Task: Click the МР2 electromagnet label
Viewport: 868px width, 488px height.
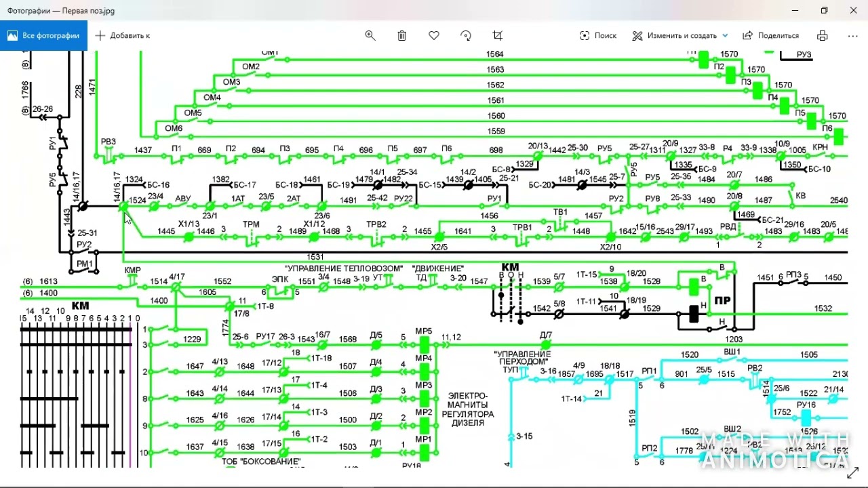Action: pyautogui.click(x=424, y=412)
